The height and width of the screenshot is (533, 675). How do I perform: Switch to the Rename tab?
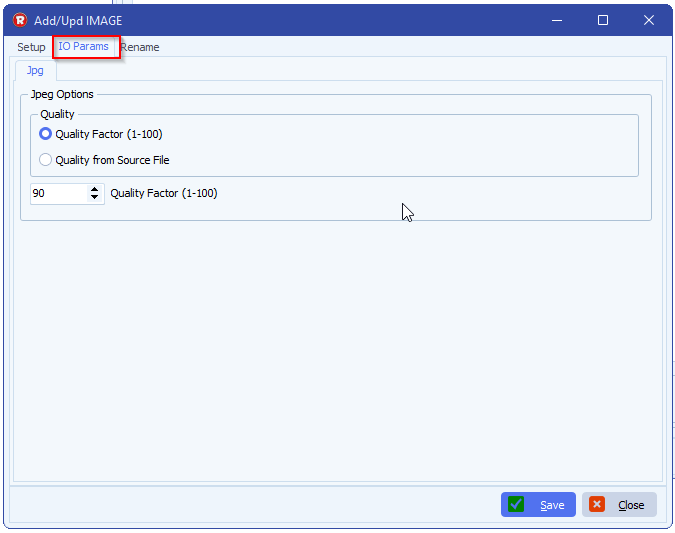(140, 47)
